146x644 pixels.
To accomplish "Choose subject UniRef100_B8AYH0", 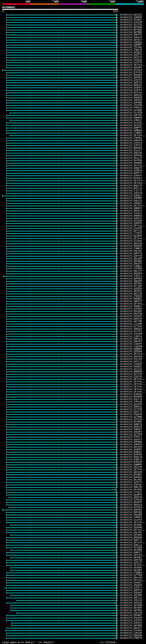I will pos(131,85).
